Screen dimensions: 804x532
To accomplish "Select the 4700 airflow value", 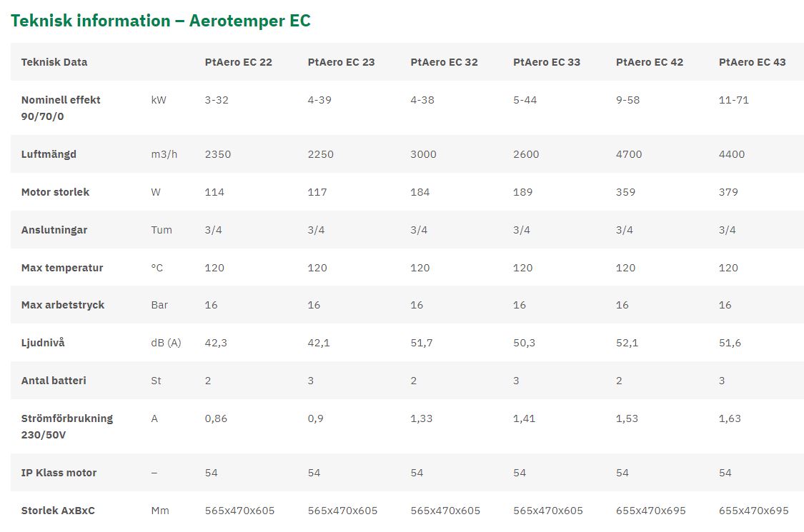I will [629, 154].
